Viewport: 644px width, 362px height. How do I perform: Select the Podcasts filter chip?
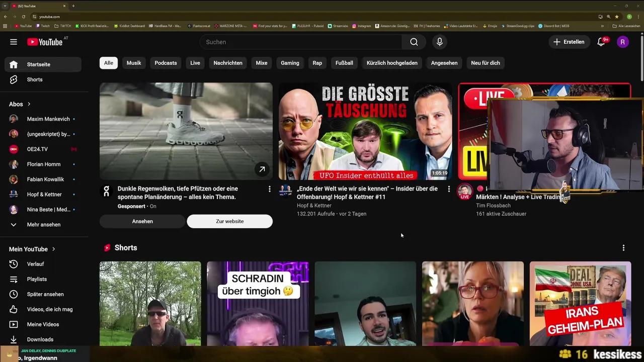166,63
